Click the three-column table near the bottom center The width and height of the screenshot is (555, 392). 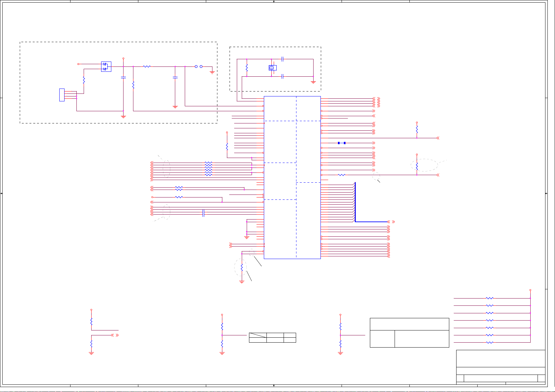click(272, 338)
